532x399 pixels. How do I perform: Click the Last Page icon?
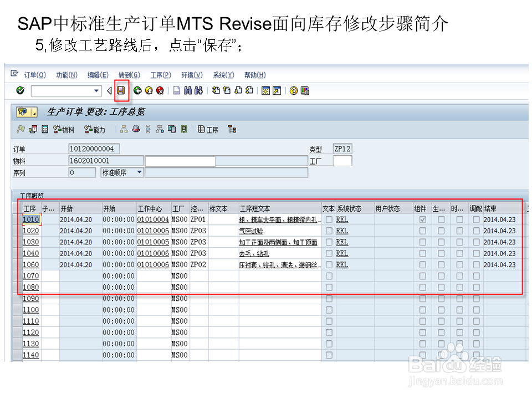tap(249, 90)
